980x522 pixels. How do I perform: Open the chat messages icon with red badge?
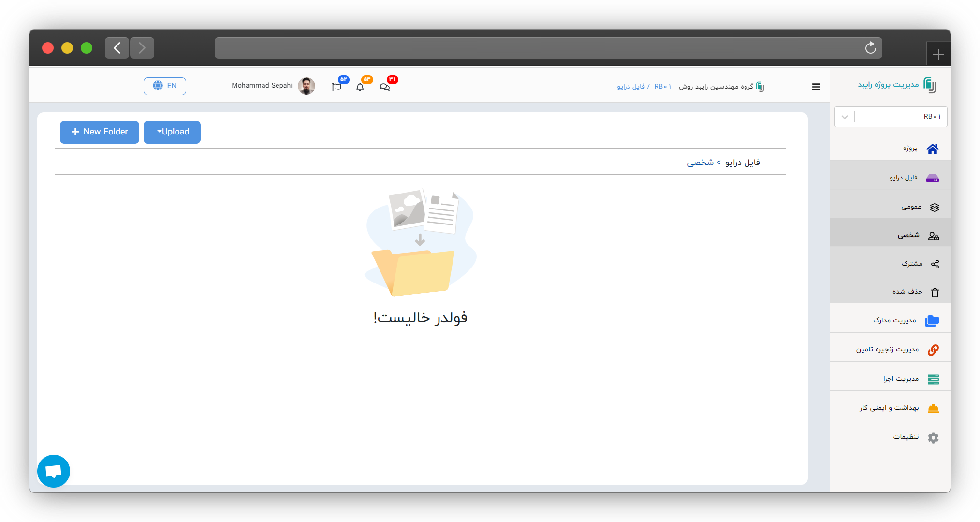pos(385,87)
